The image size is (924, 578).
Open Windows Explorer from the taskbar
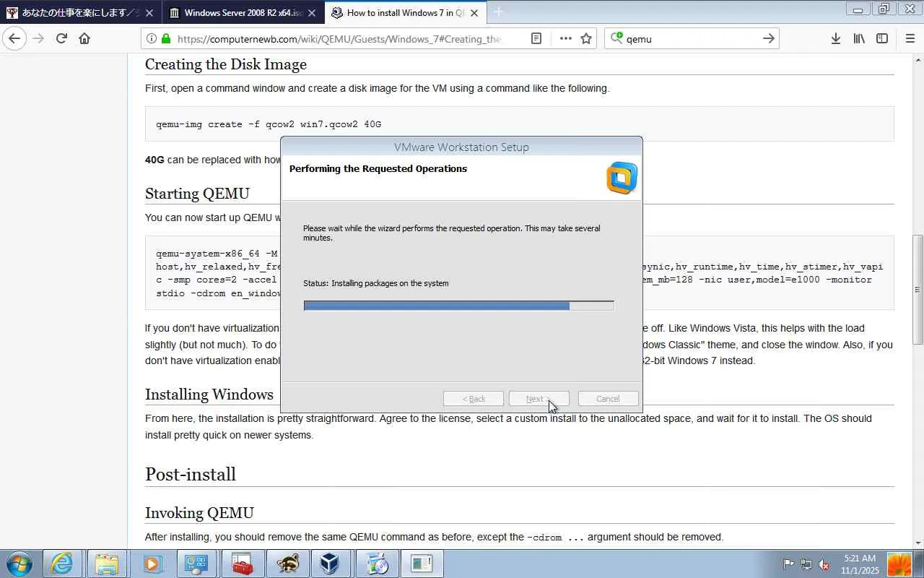click(107, 564)
